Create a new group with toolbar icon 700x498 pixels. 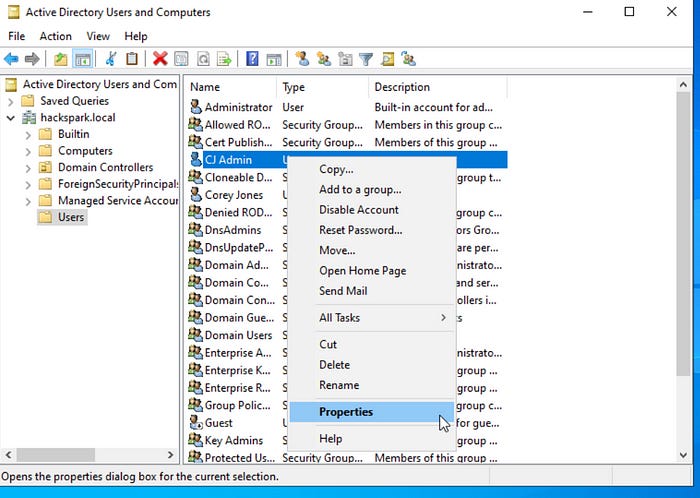click(324, 59)
